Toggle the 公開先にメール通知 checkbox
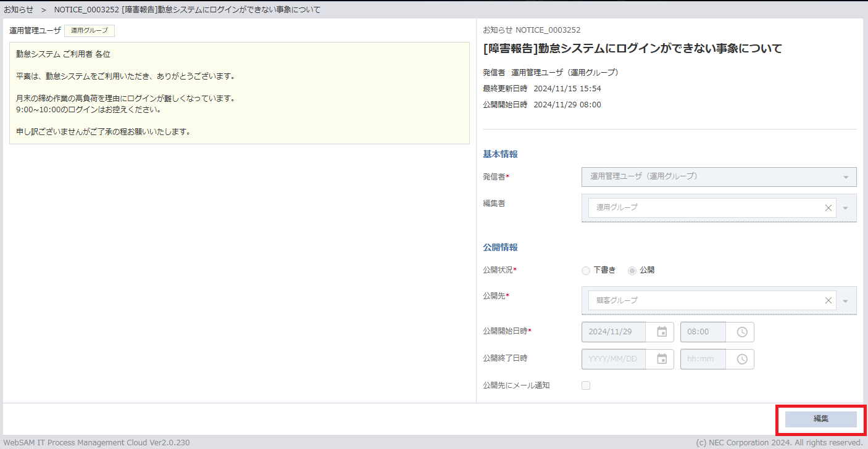868x449 pixels. (586, 385)
